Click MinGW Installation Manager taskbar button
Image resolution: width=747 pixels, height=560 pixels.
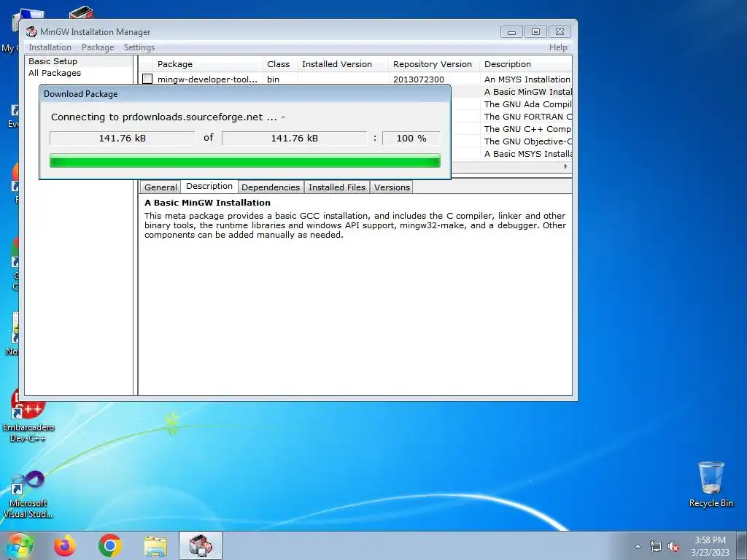pyautogui.click(x=201, y=545)
